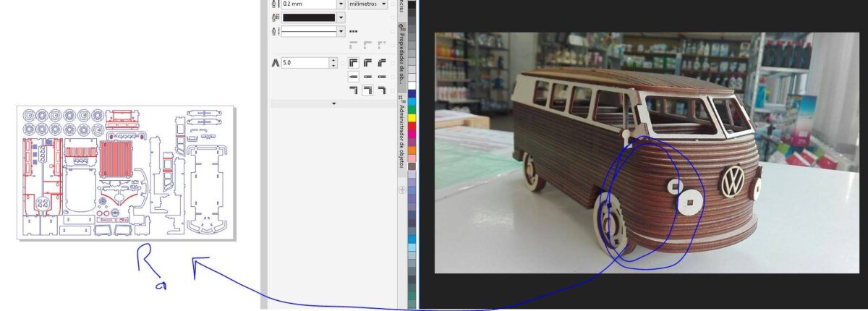
Task: Open the line style dropdown
Action: [341, 31]
